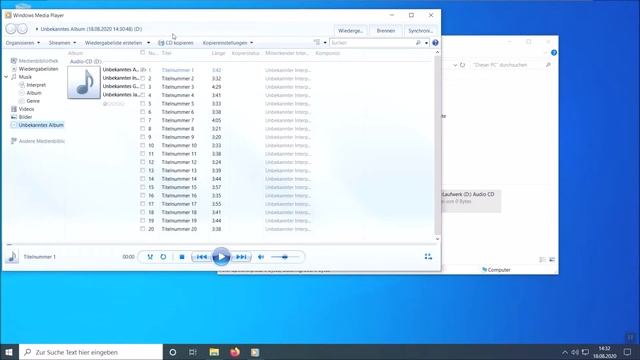Image resolution: width=640 pixels, height=360 pixels.
Task: Switch to Now Playing mode icon
Action: point(428,256)
